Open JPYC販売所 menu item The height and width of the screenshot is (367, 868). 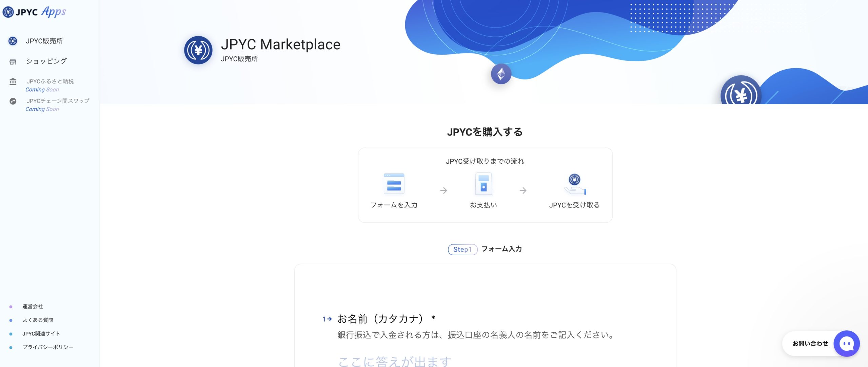44,41
